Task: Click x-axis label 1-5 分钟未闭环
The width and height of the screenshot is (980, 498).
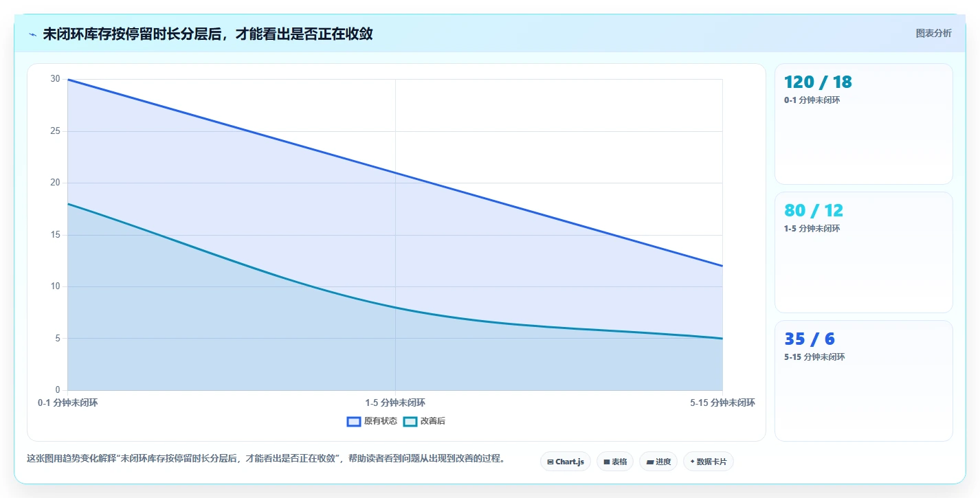Action: (395, 403)
